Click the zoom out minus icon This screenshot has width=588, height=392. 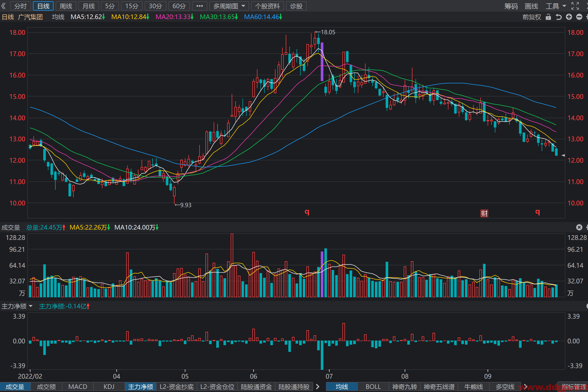tap(579, 17)
